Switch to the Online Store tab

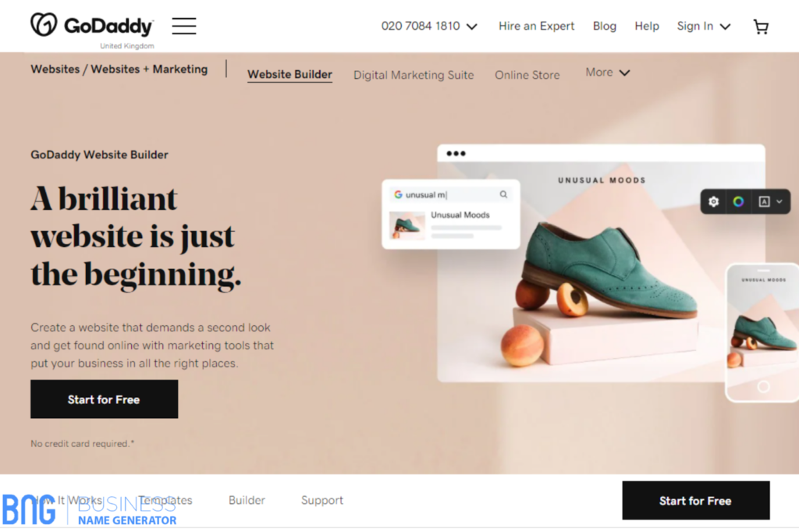point(527,75)
